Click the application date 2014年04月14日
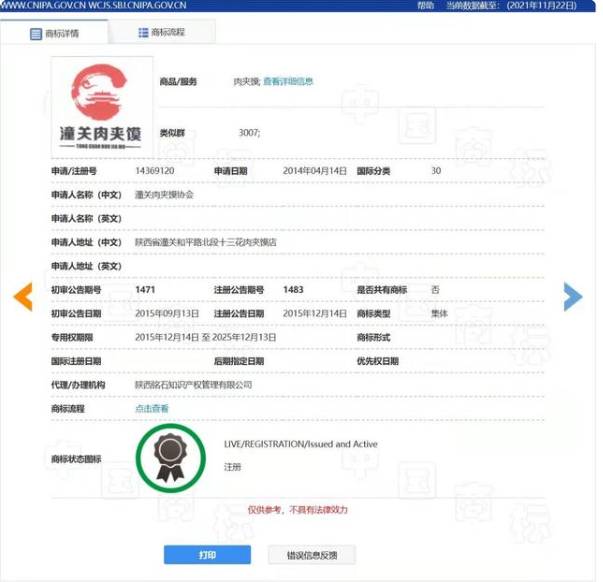The image size is (603, 582). coord(314,171)
